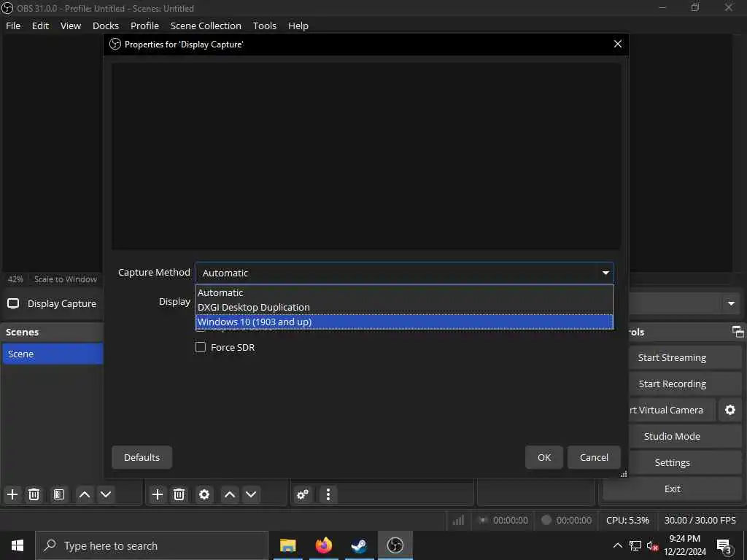
Task: Click the Windows taskbar search box
Action: tap(152, 545)
